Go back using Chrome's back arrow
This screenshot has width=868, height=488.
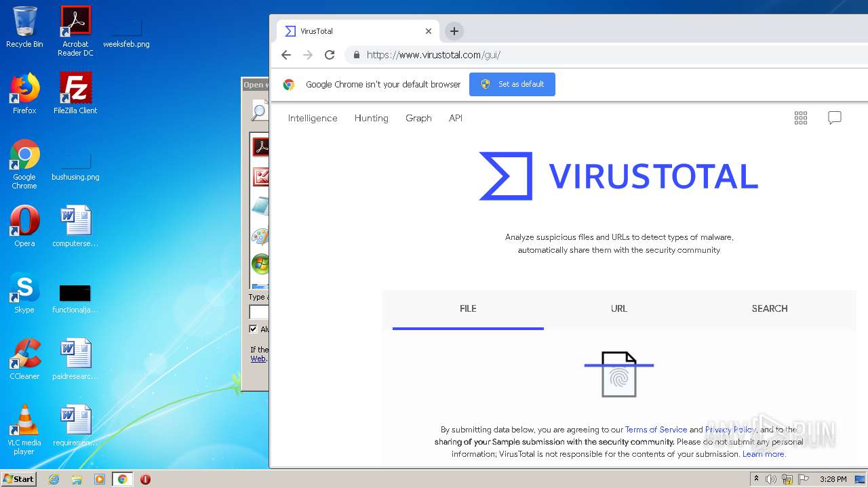click(286, 55)
